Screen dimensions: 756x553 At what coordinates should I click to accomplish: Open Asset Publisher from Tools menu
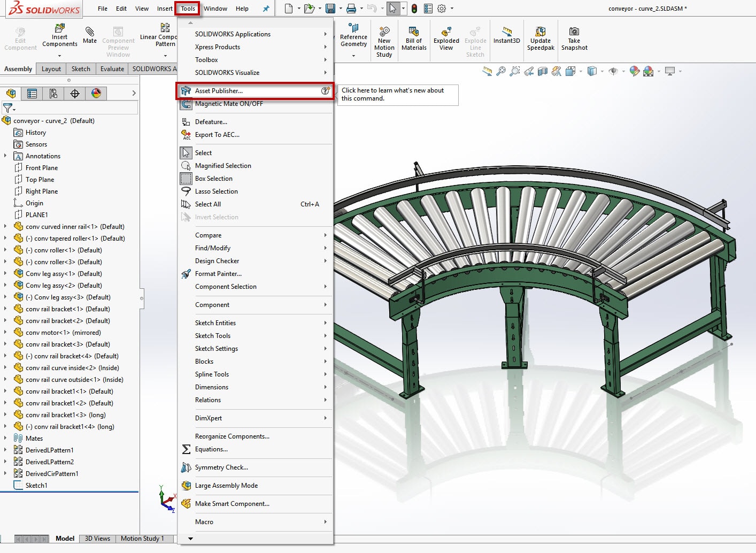[x=219, y=91]
